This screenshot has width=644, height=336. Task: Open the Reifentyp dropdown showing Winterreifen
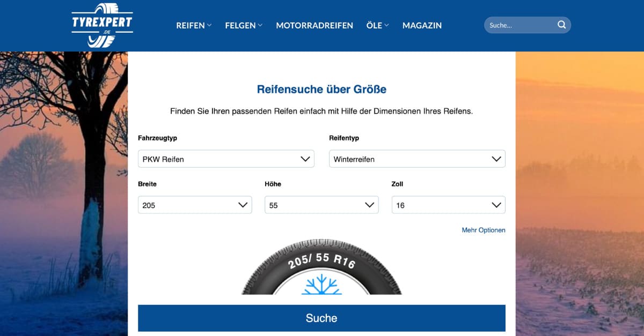(417, 159)
